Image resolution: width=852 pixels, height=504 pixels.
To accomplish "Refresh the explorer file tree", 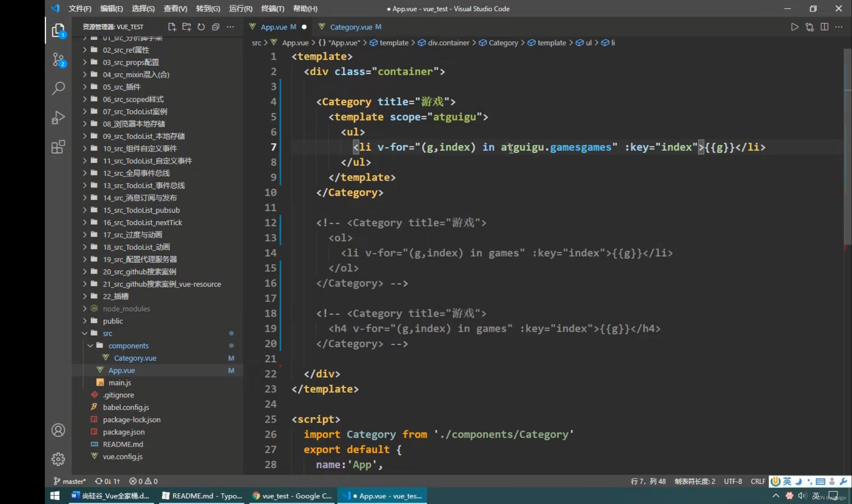I will coord(201,27).
